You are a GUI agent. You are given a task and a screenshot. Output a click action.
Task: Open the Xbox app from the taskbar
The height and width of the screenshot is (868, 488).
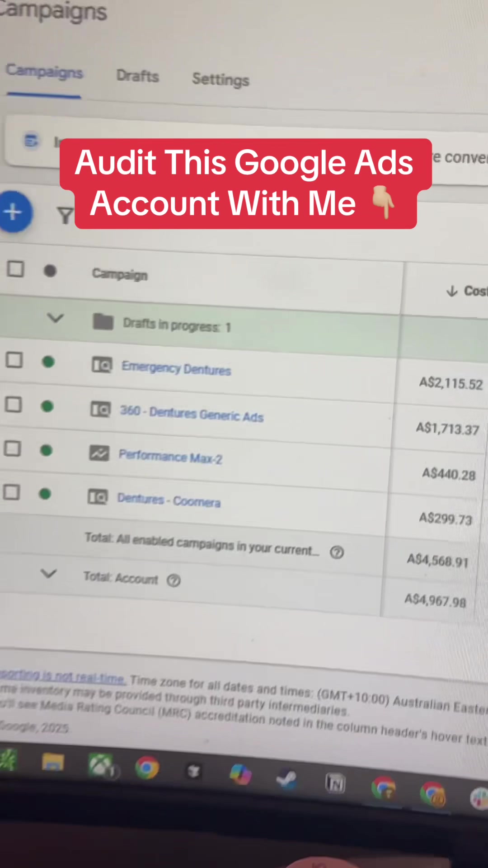pyautogui.click(x=101, y=766)
